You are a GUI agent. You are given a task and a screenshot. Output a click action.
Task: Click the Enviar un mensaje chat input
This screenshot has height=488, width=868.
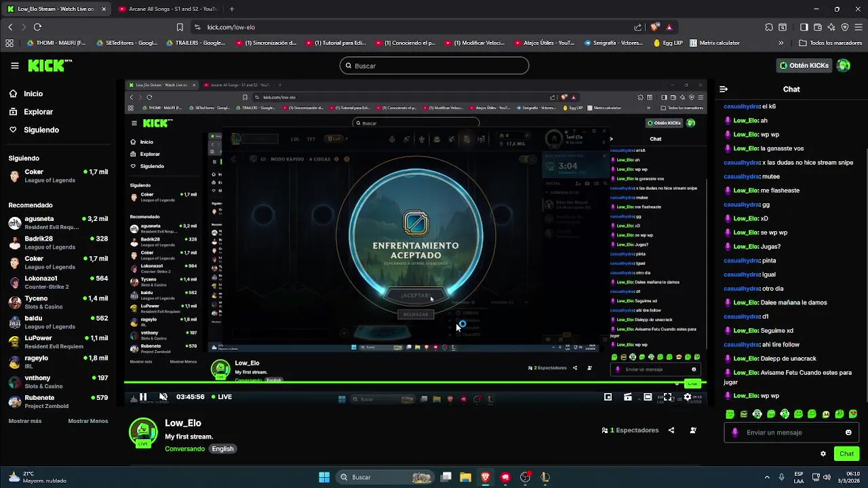tap(790, 432)
